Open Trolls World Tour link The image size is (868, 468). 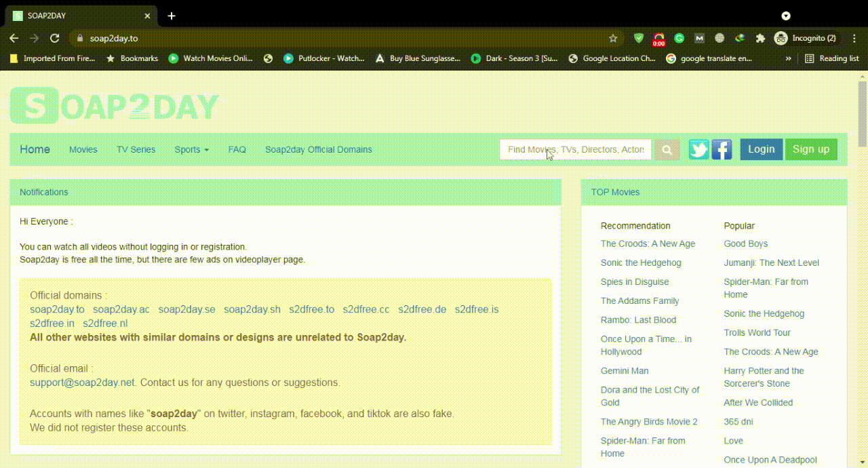[757, 333]
